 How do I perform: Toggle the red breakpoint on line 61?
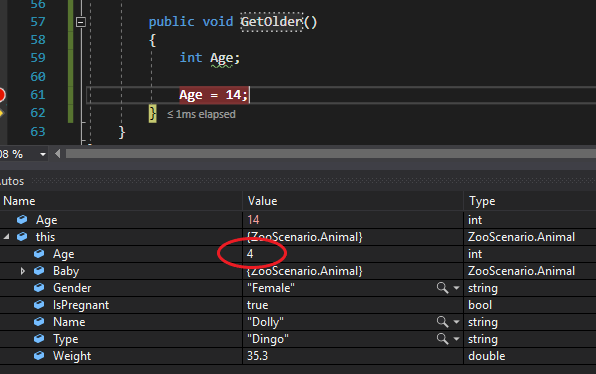click(1, 95)
